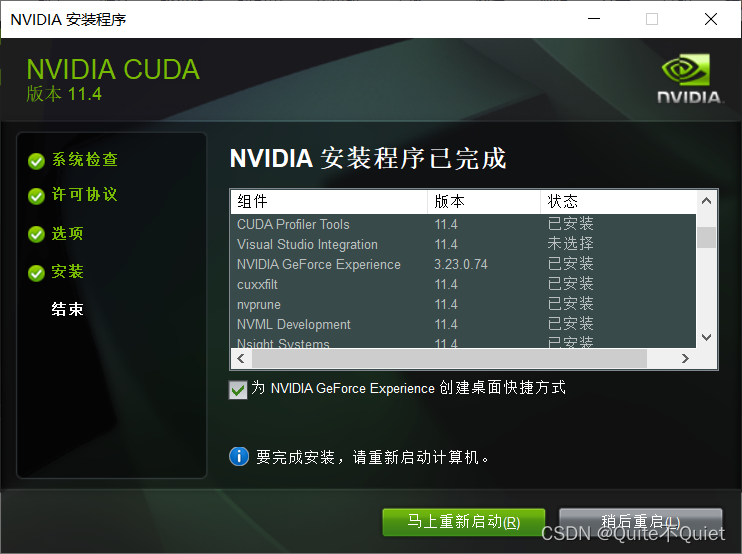Close the NVIDIA installer window
The width and height of the screenshot is (742, 554).
point(711,19)
